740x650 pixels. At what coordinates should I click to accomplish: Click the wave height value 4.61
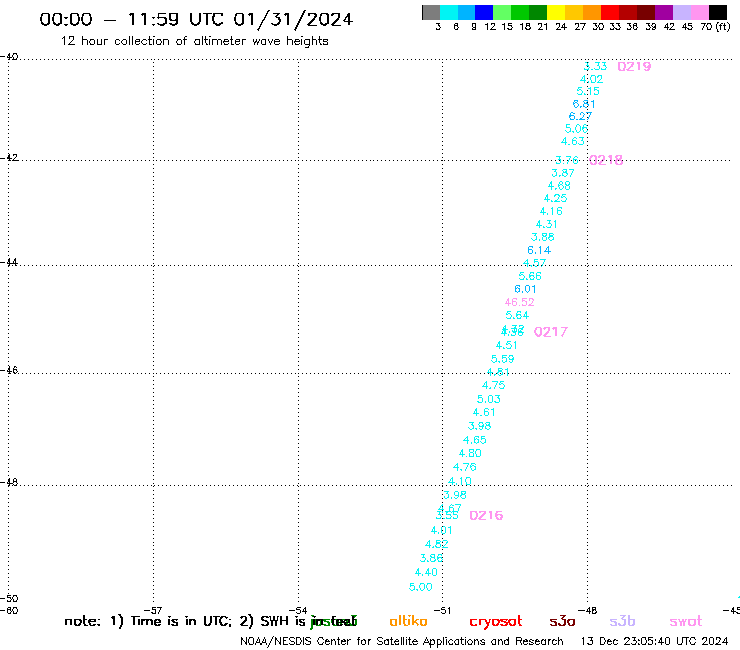(x=484, y=413)
